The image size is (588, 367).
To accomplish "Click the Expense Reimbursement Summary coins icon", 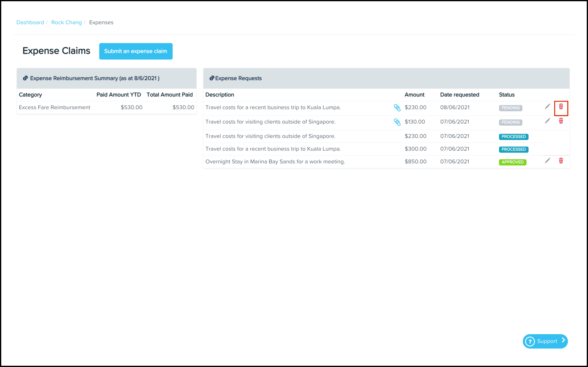I will coord(25,78).
